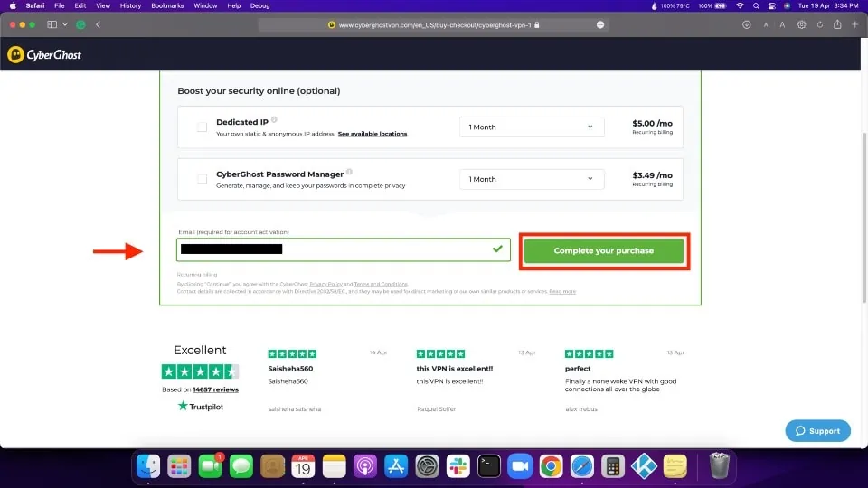Open the Terms and Conditions link
The width and height of the screenshot is (868, 488).
click(x=381, y=284)
